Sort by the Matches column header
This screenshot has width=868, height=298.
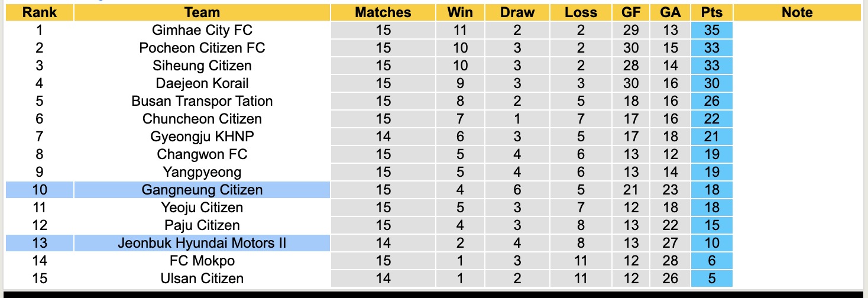click(x=383, y=12)
